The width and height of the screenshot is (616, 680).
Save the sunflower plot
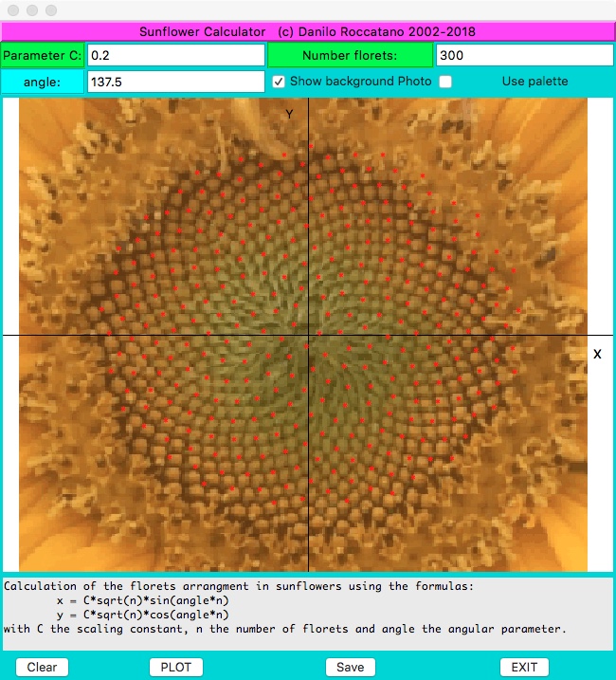click(x=350, y=667)
